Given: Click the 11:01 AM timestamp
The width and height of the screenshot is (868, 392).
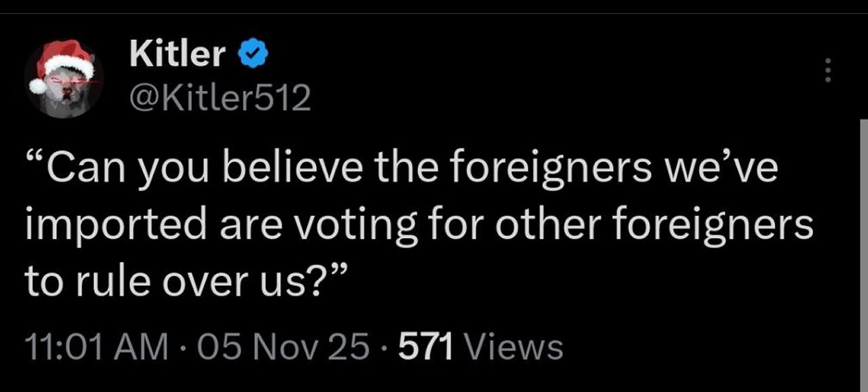Looking at the screenshot, I should point(96,347).
